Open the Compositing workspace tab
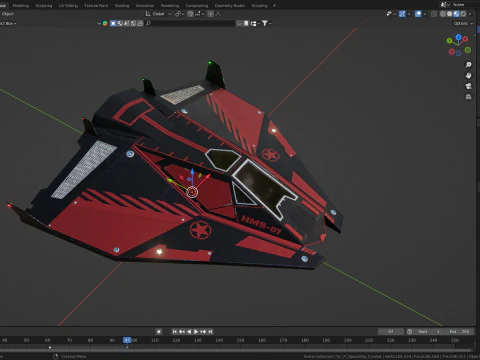This screenshot has width=480, height=360. [x=197, y=5]
